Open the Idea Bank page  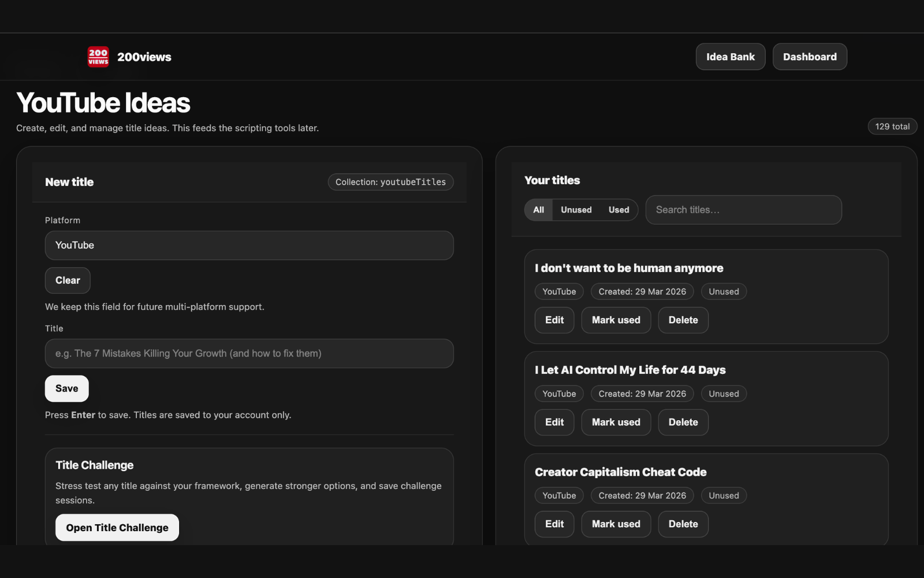click(x=730, y=57)
